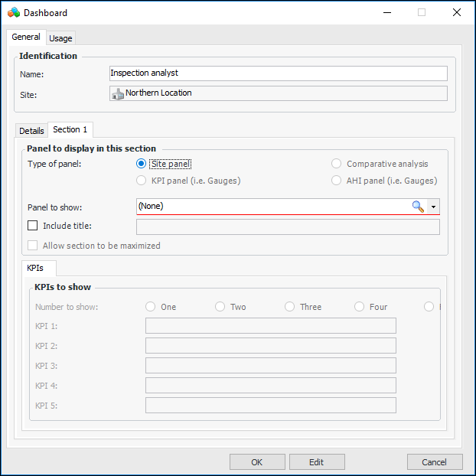Select Three for number of KPIs
476x476 pixels.
coord(289,307)
